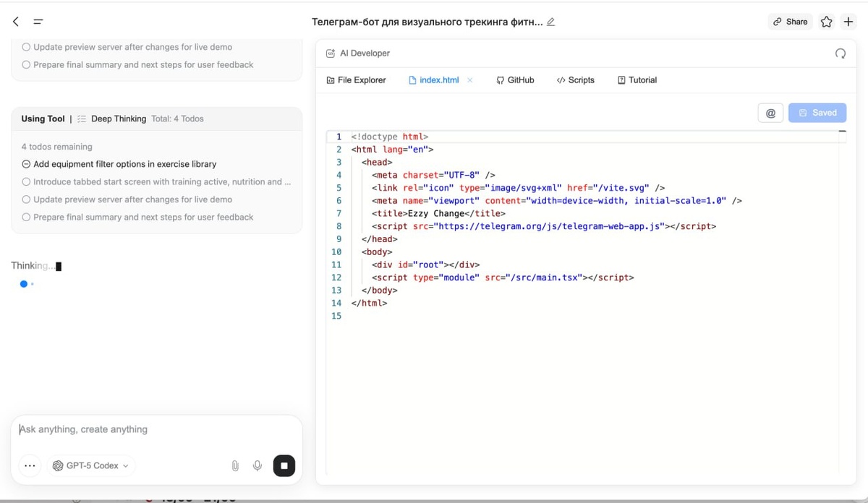
Task: Click the Saved button
Action: (x=817, y=113)
